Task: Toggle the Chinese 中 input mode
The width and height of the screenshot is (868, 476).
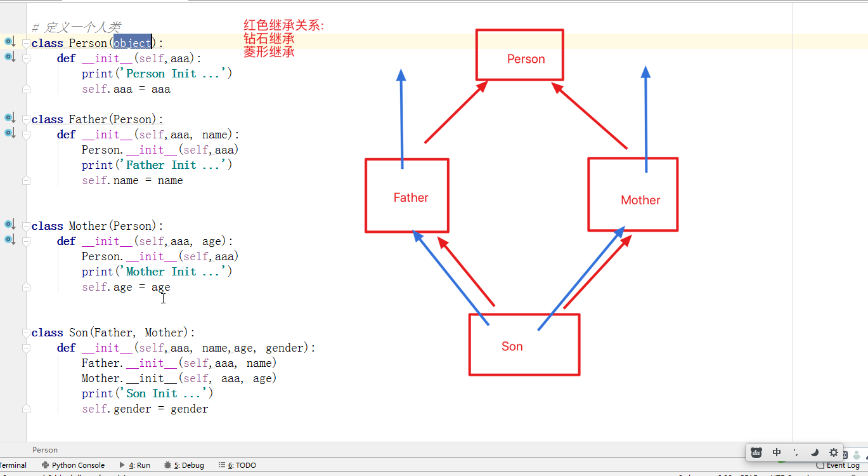Action: click(777, 453)
